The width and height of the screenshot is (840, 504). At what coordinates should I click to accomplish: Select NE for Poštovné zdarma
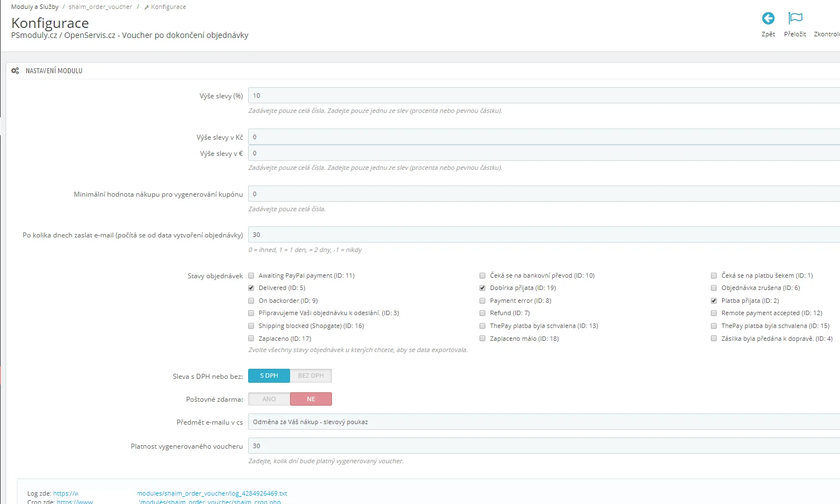coord(311,399)
